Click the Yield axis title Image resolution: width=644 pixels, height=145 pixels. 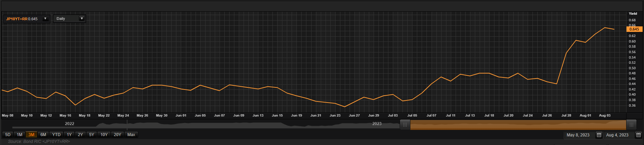pos(633,14)
